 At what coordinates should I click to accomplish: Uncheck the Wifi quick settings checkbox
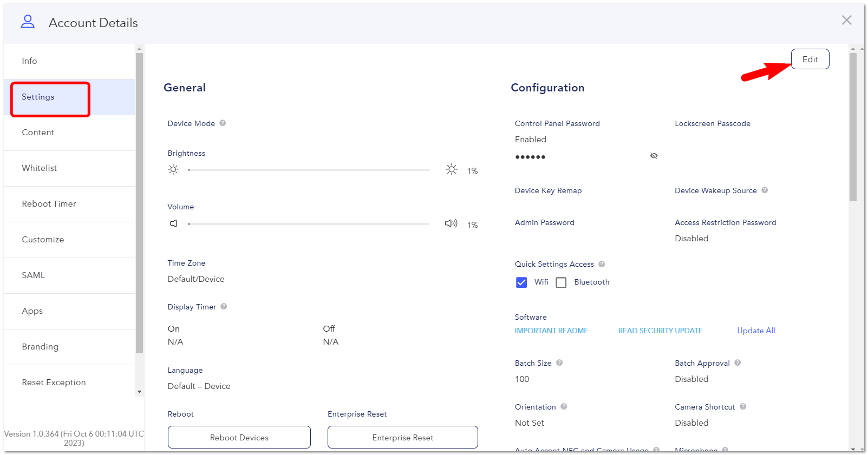[521, 282]
